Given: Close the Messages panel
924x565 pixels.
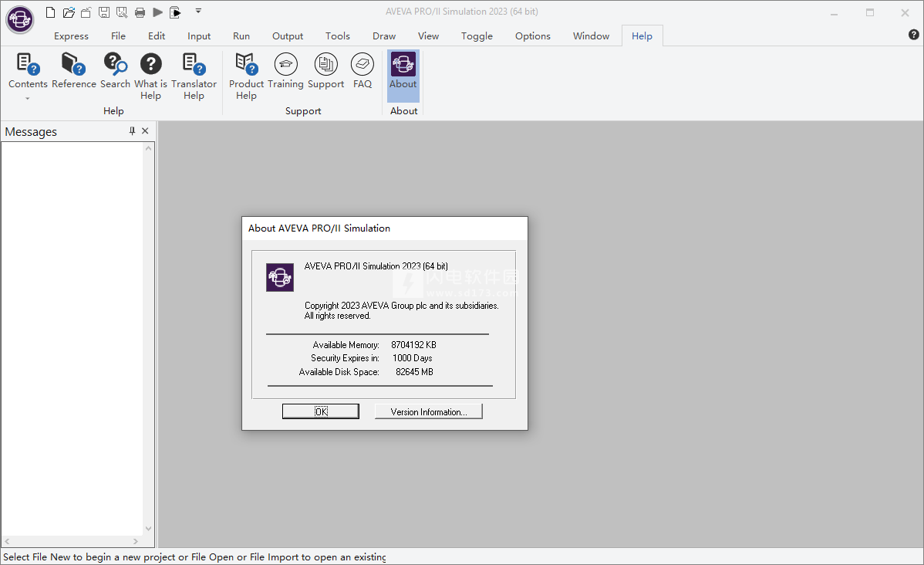Looking at the screenshot, I should (145, 131).
